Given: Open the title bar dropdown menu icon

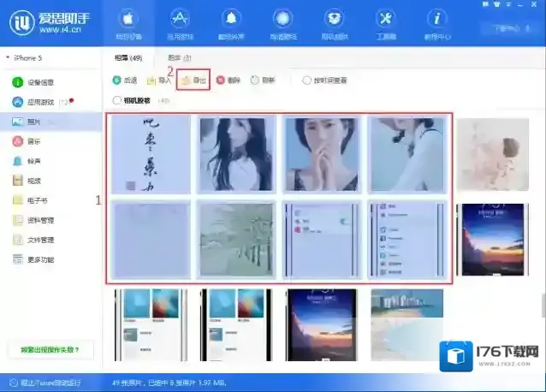Looking at the screenshot, I should coord(508,4).
